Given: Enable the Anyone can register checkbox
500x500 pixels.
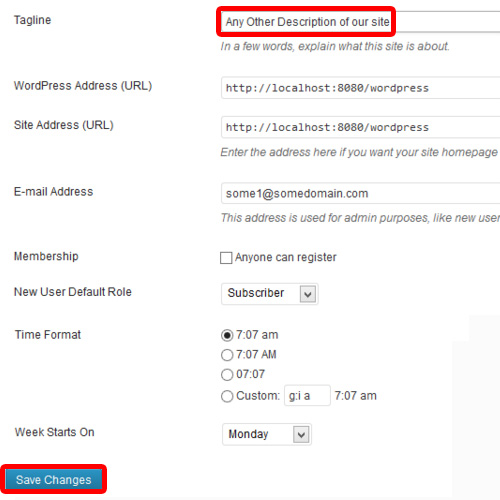Looking at the screenshot, I should (226, 258).
